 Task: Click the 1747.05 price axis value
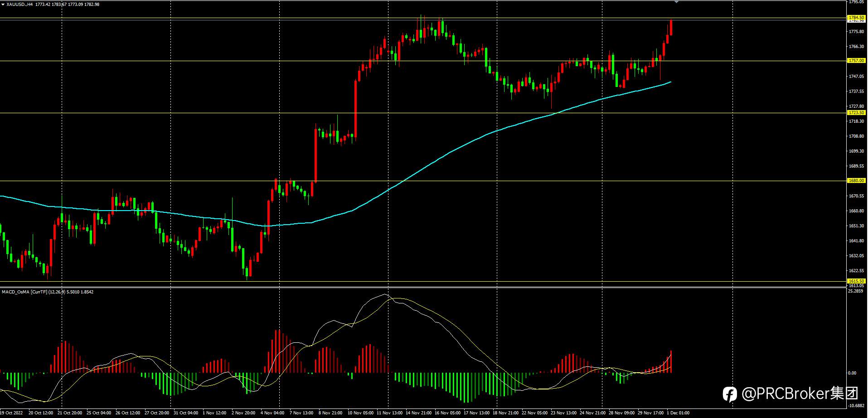(x=856, y=77)
